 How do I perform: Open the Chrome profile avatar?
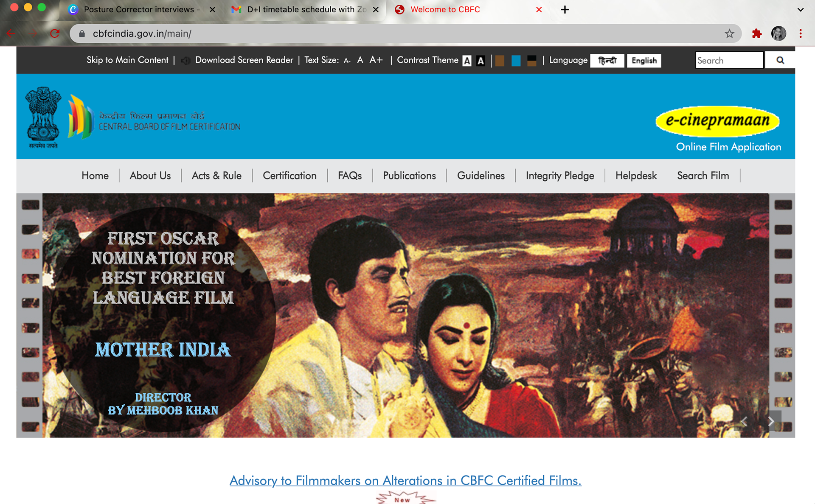point(778,34)
